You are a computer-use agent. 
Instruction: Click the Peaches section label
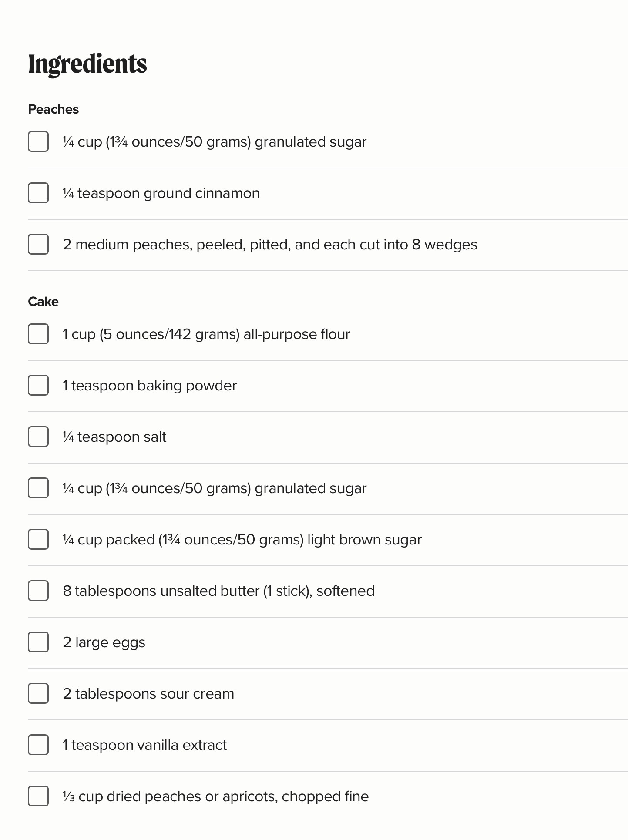click(53, 109)
